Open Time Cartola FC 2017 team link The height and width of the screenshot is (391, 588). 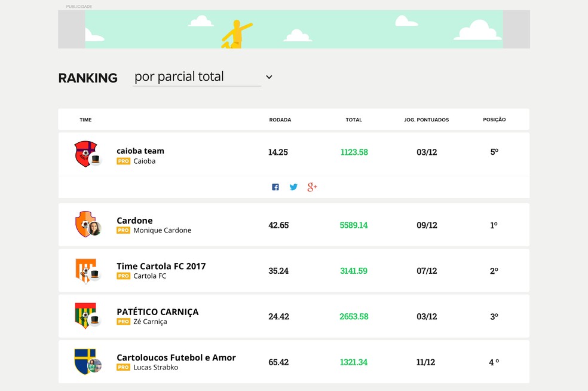click(161, 267)
